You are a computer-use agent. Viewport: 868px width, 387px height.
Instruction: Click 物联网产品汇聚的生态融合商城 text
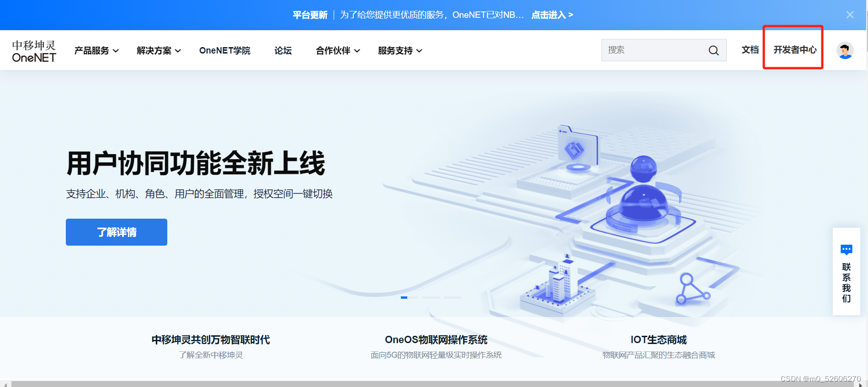coord(659,355)
